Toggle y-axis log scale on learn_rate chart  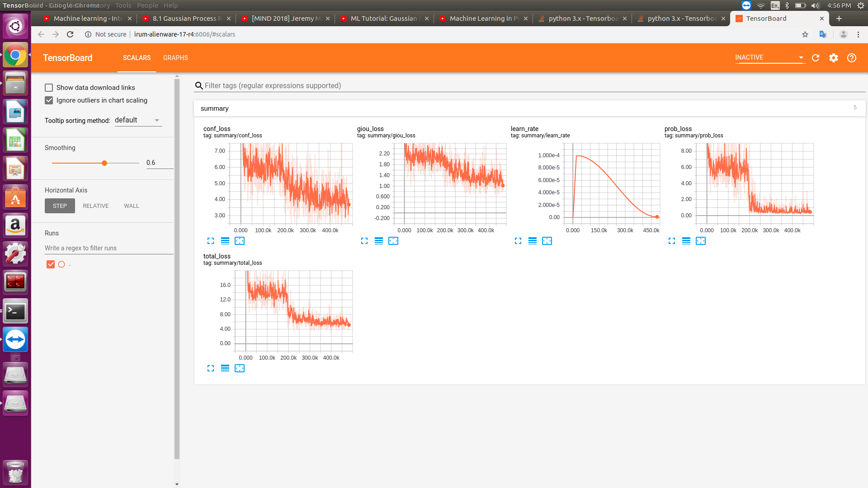click(533, 241)
